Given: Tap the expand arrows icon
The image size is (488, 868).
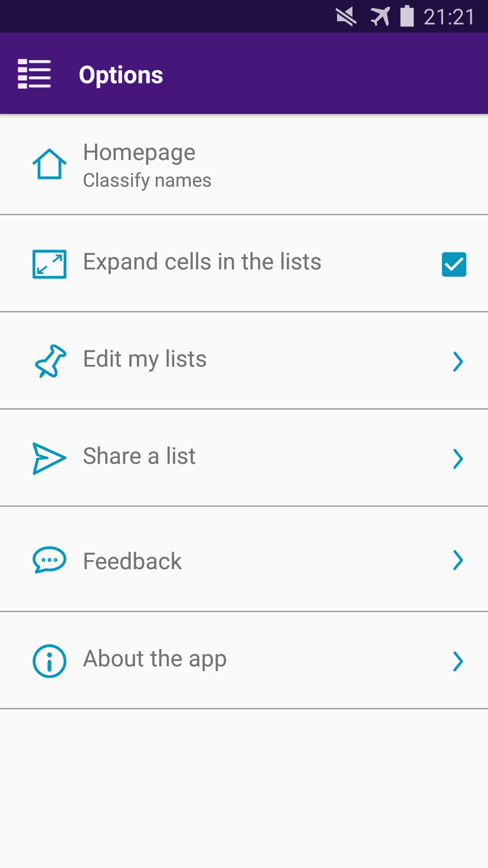Looking at the screenshot, I should (x=49, y=264).
